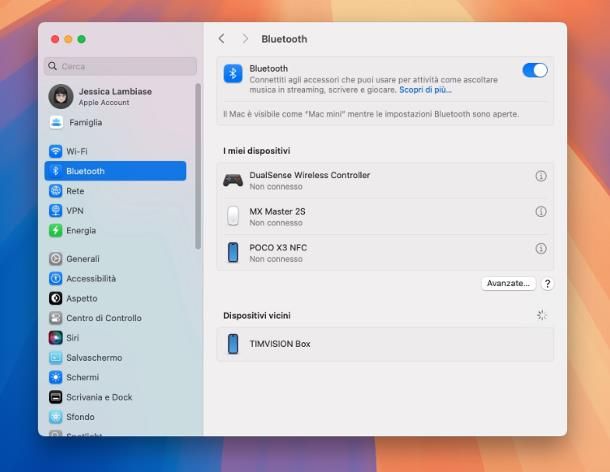
Task: Click the Wi-Fi icon in sidebar
Action: pyautogui.click(x=56, y=151)
